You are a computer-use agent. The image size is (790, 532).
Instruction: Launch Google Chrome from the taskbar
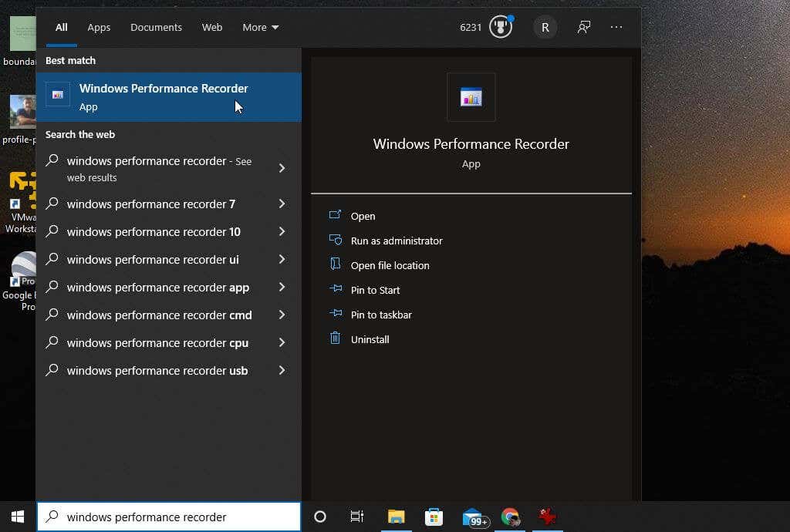point(510,517)
